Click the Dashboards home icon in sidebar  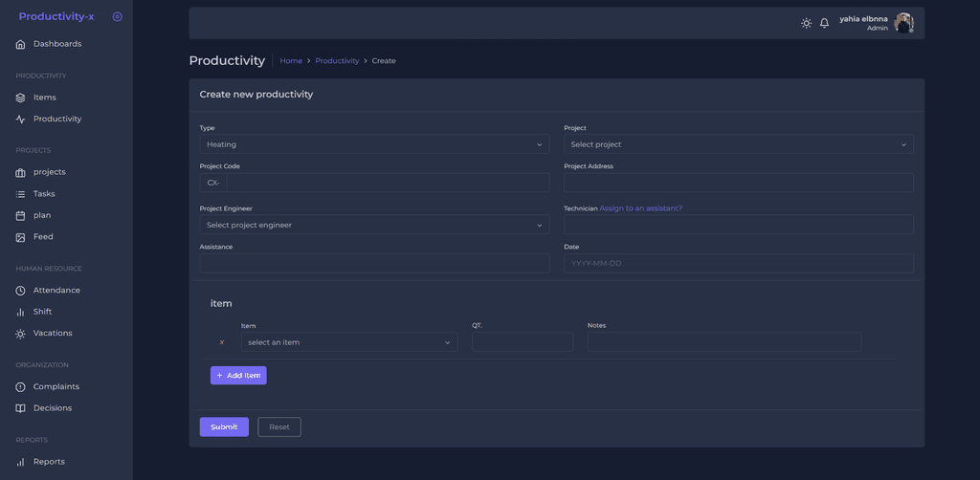(x=21, y=44)
